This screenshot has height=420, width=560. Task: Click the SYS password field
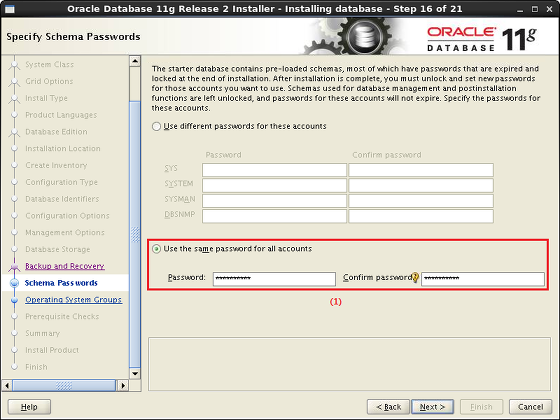tap(274, 170)
